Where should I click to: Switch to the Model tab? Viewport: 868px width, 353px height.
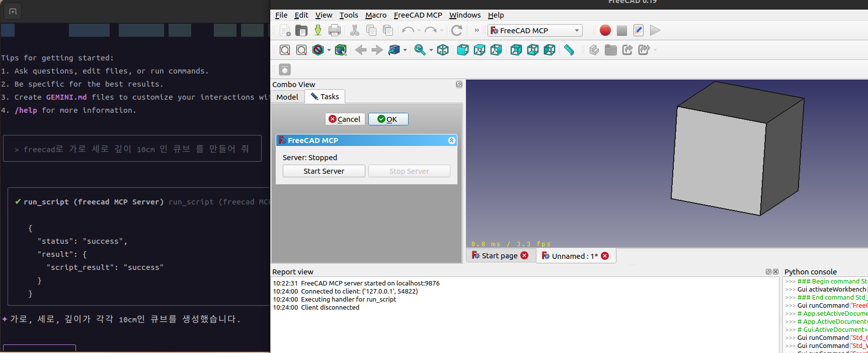pyautogui.click(x=287, y=97)
